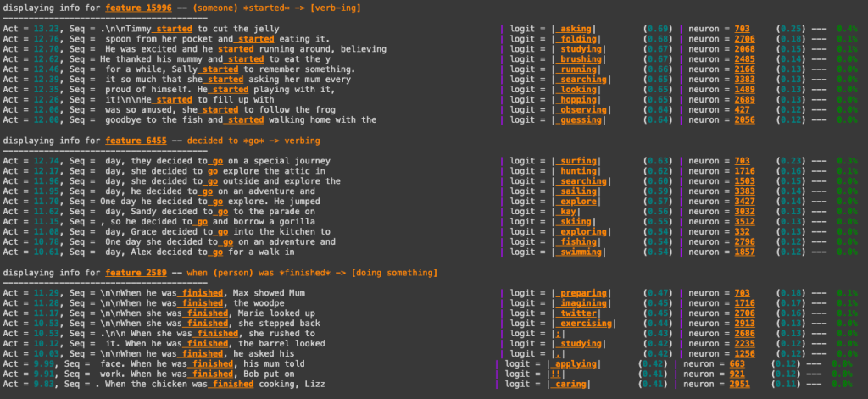This screenshot has height=399, width=868.
Task: Click the 'asking' logit token
Action: tap(576, 29)
